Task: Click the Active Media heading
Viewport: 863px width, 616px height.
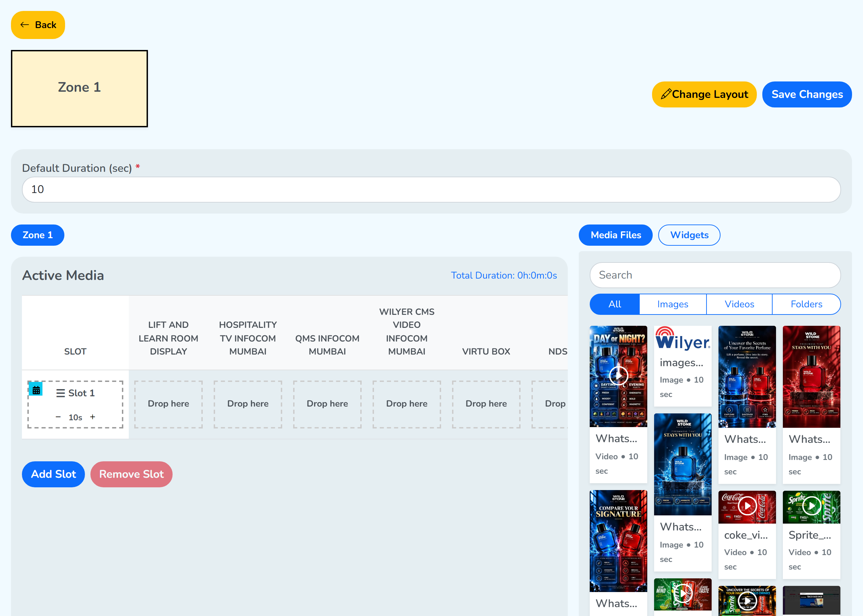Action: click(63, 275)
